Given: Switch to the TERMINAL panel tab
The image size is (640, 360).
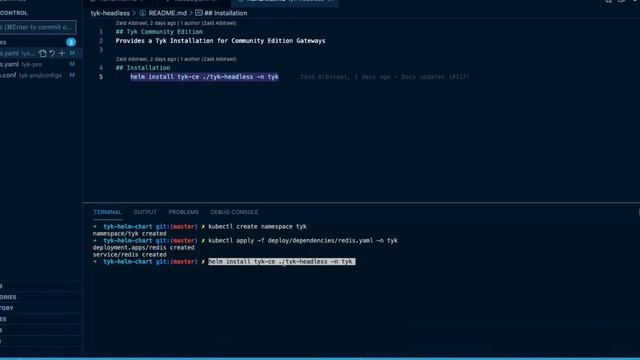Looking at the screenshot, I should (x=107, y=212).
